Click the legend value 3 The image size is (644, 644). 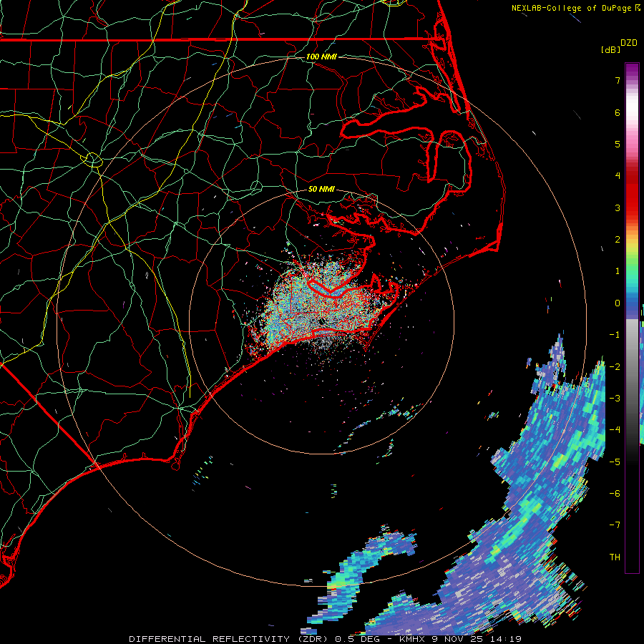point(618,208)
